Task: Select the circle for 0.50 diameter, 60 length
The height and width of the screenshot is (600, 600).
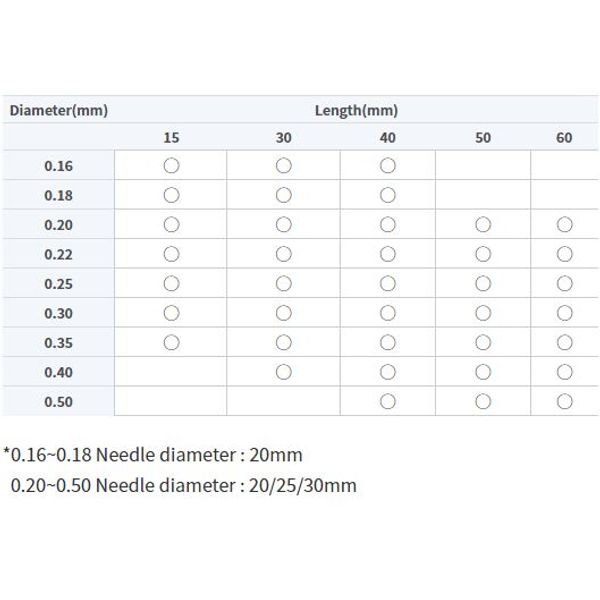Action: pyautogui.click(x=564, y=401)
